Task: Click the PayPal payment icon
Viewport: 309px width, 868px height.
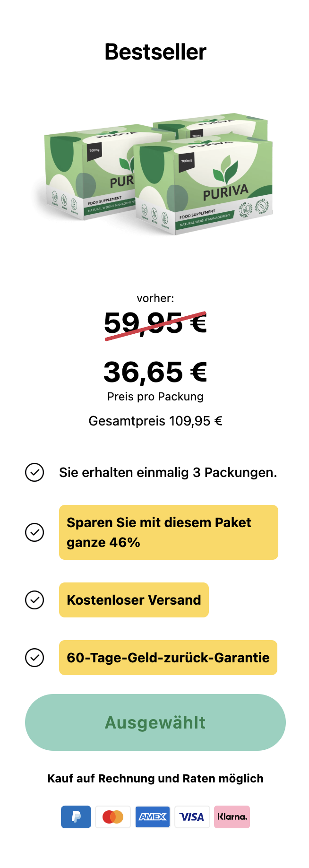Action: point(76,816)
